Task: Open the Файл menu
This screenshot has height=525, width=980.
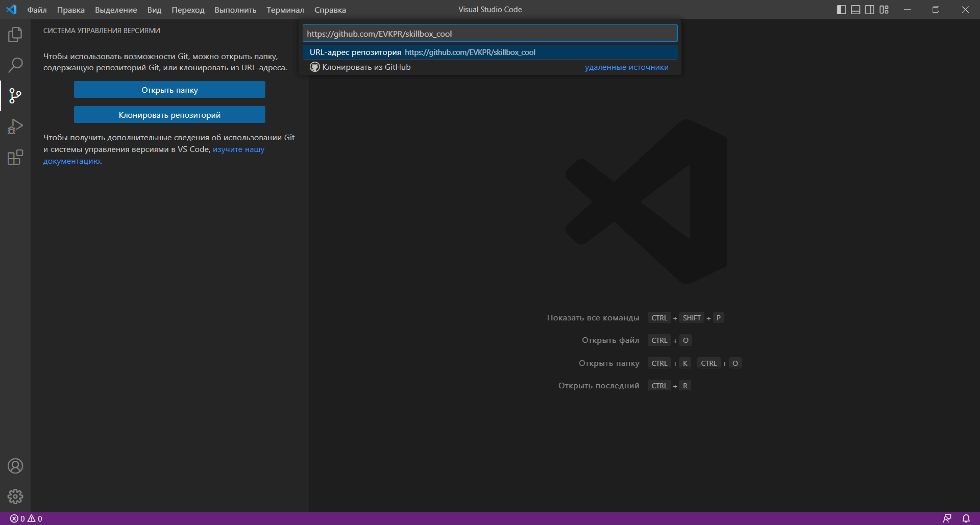Action: click(x=37, y=10)
